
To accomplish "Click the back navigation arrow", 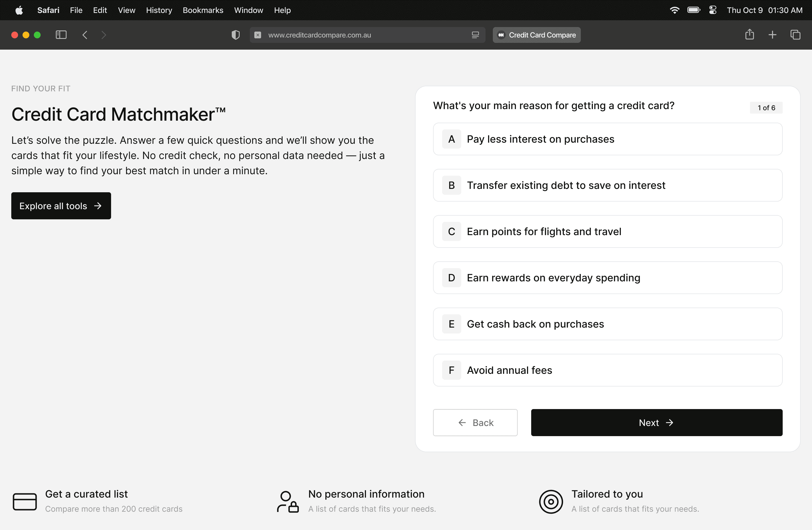I will (x=85, y=35).
